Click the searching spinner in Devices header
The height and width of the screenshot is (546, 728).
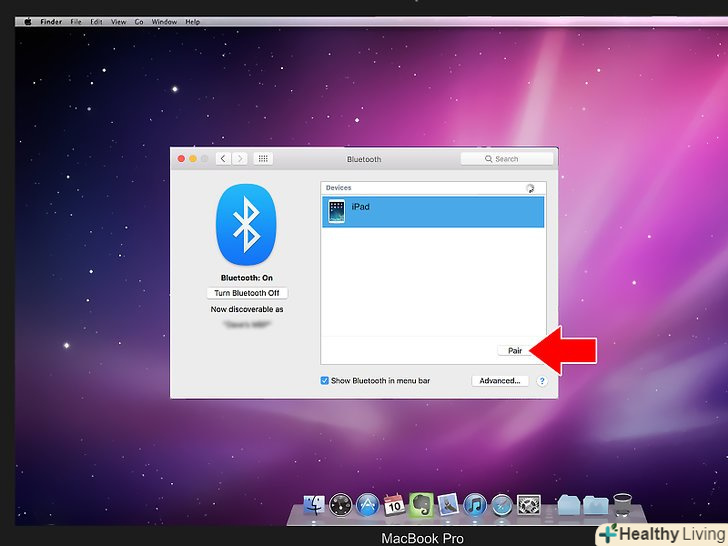530,188
